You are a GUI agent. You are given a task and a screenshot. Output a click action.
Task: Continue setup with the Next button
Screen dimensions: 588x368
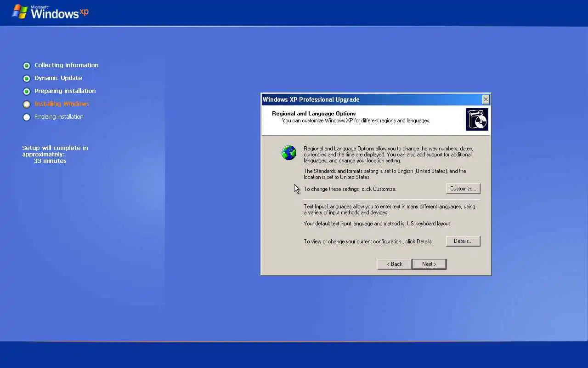(429, 264)
